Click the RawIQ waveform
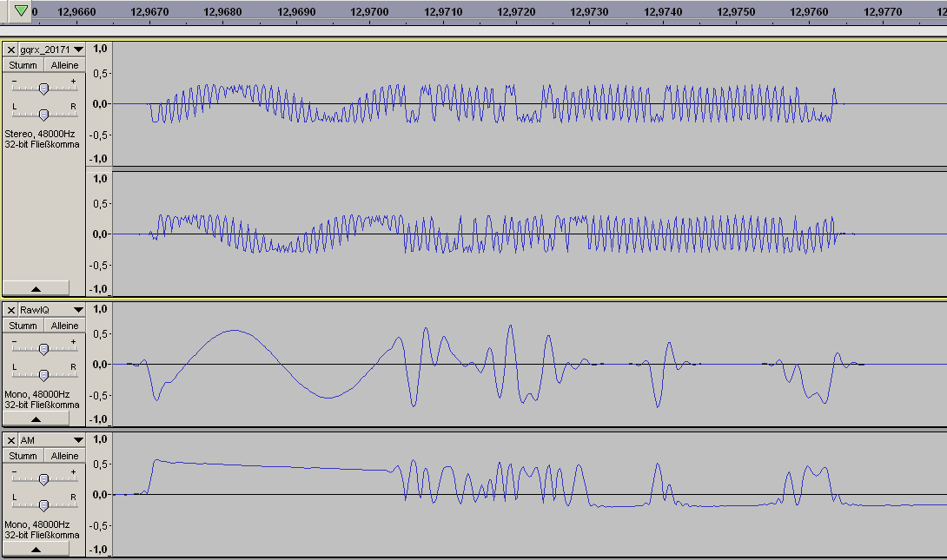 coord(530,365)
